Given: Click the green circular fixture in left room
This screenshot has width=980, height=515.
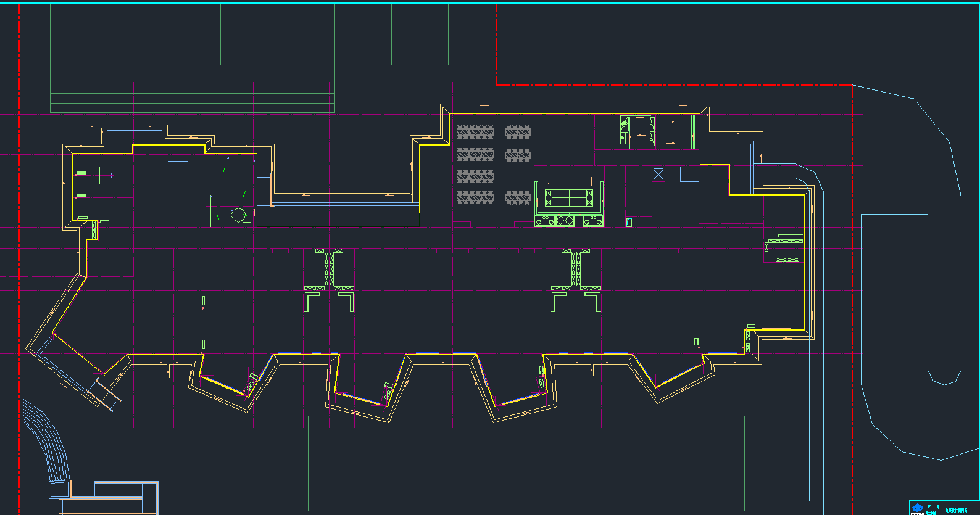Looking at the screenshot, I should (238, 215).
